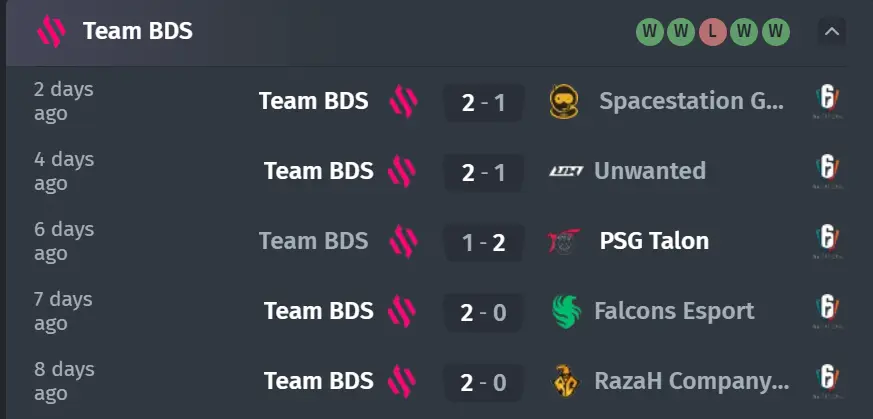Viewport: 873px width, 419px height.
Task: Open the Unwanted team link
Action: (x=650, y=171)
